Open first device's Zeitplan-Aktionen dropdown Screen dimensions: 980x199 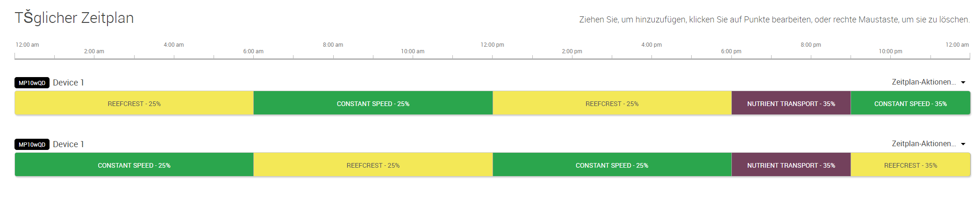[928, 82]
